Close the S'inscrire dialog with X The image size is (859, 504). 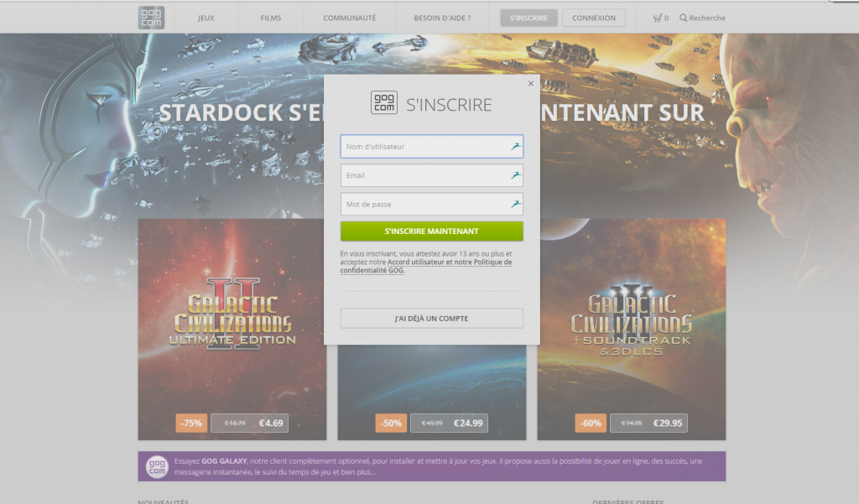[530, 84]
